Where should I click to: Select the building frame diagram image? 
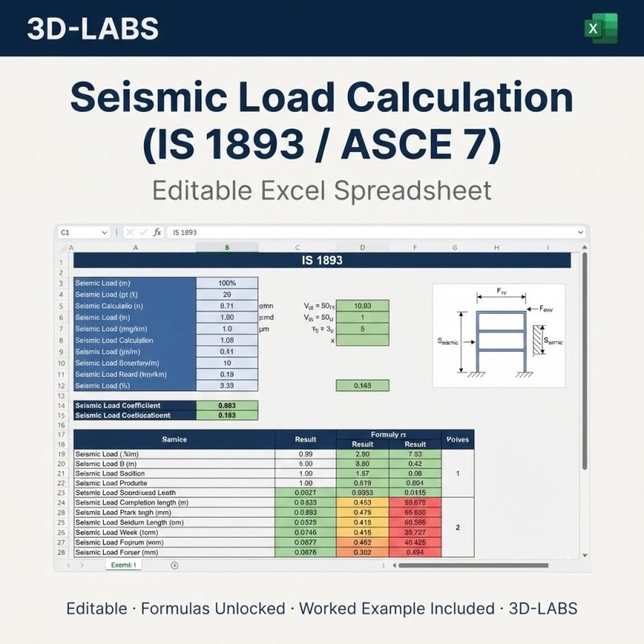pyautogui.click(x=498, y=335)
